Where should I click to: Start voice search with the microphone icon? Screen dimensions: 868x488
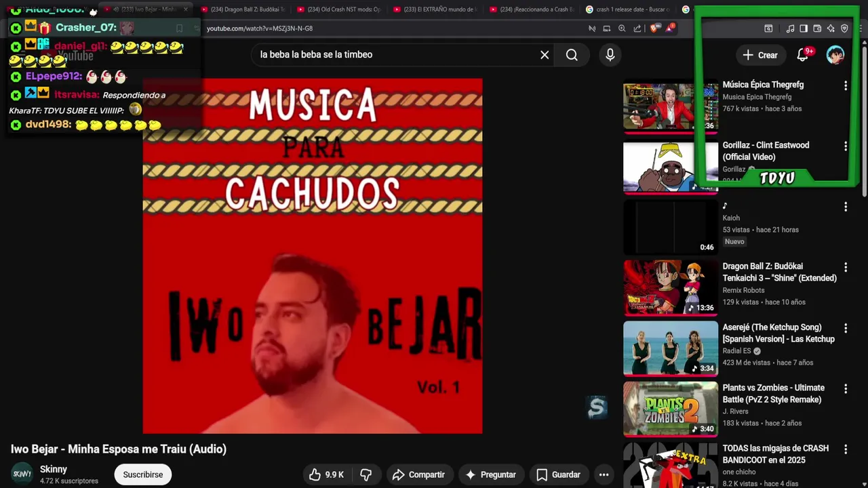tap(610, 55)
